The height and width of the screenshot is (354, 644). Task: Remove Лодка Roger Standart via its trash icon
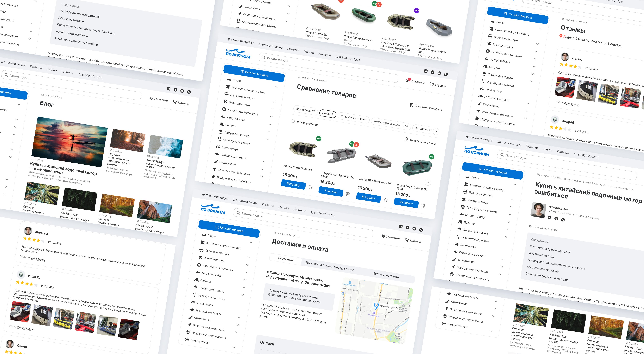pos(310,187)
